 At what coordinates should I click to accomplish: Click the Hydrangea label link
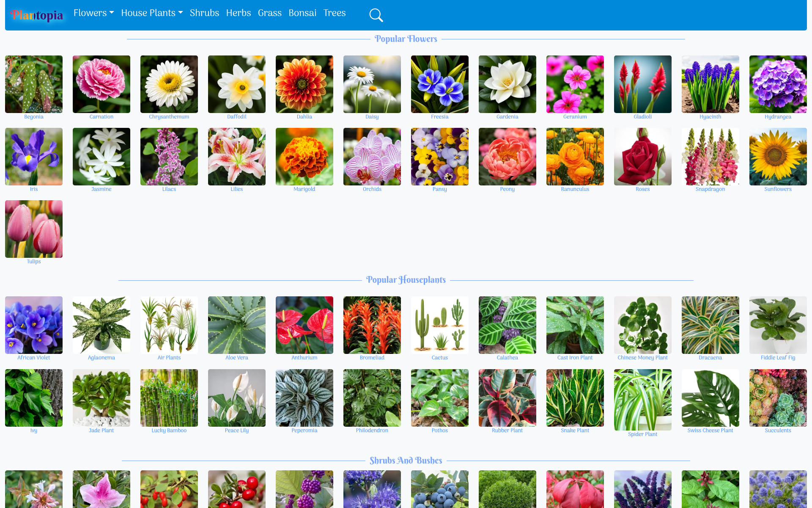coord(778,117)
